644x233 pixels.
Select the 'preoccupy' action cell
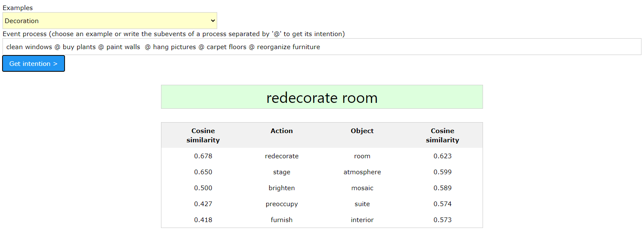point(282,204)
